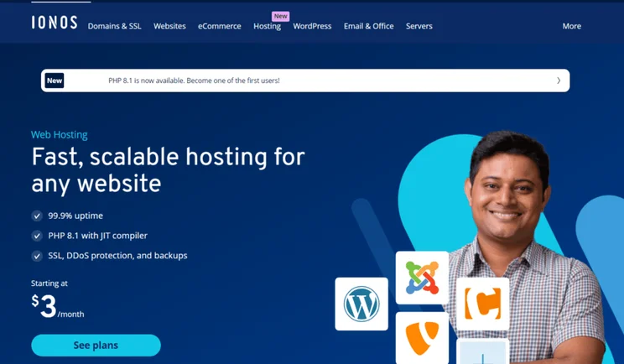Image resolution: width=624 pixels, height=364 pixels.
Task: Click the headline Fast, scalable hosting for any website
Action: pyautogui.click(x=168, y=170)
